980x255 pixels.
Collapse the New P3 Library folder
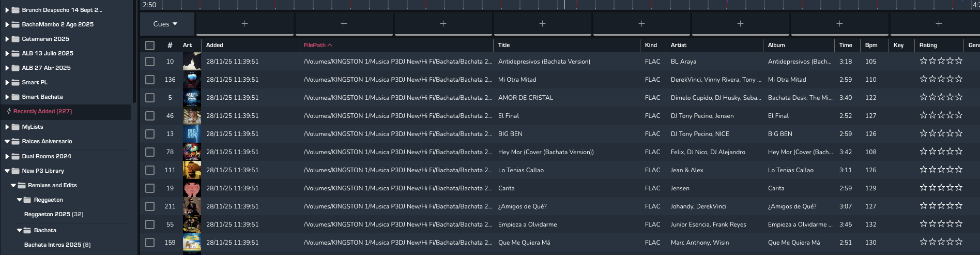[x=7, y=171]
